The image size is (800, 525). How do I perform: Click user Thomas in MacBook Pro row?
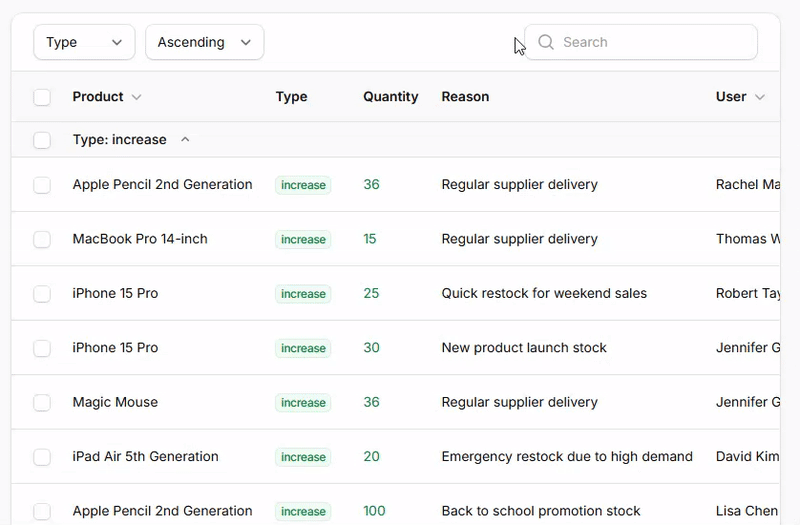click(x=747, y=239)
